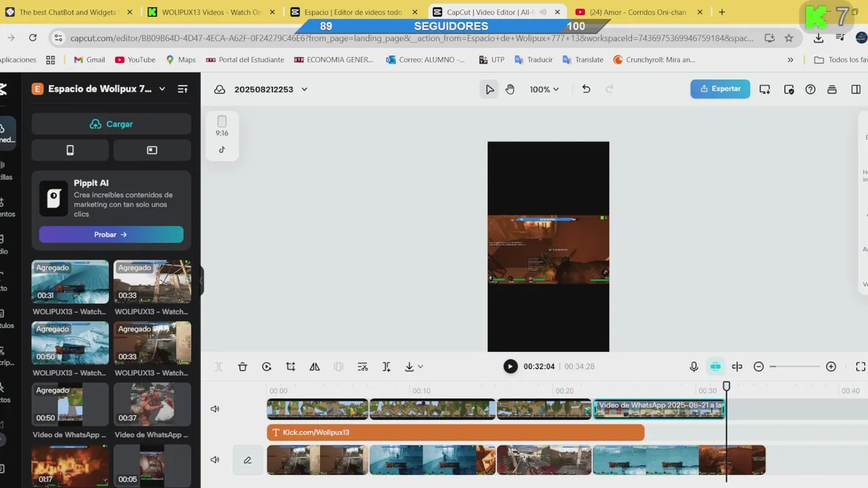
Task: Import from phone icon button
Action: coord(70,150)
